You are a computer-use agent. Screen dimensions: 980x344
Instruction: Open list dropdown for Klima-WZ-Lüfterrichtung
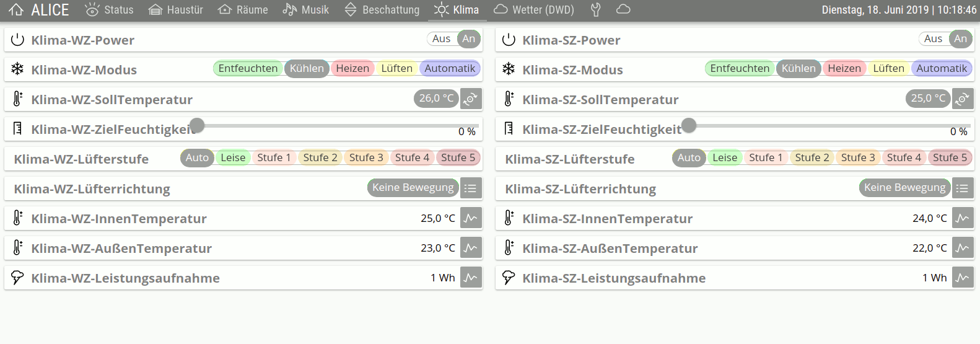pyautogui.click(x=471, y=188)
